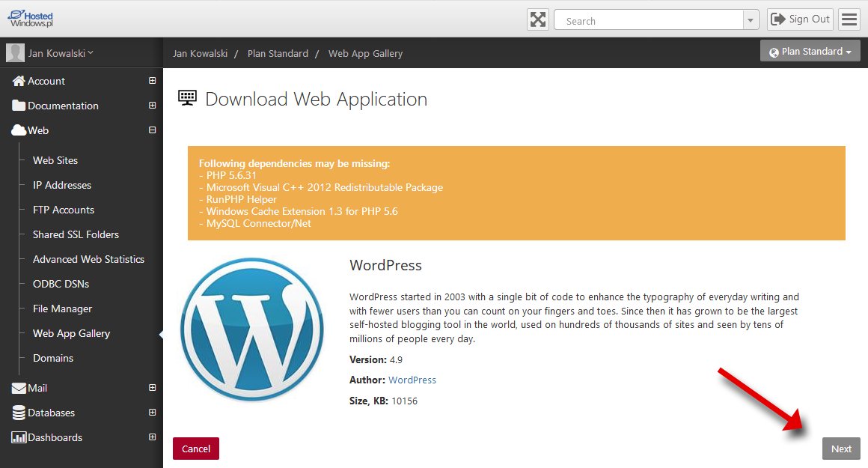Viewport: 868px width, 468px height.
Task: Click the Databases label in sidebar
Action: tap(51, 413)
